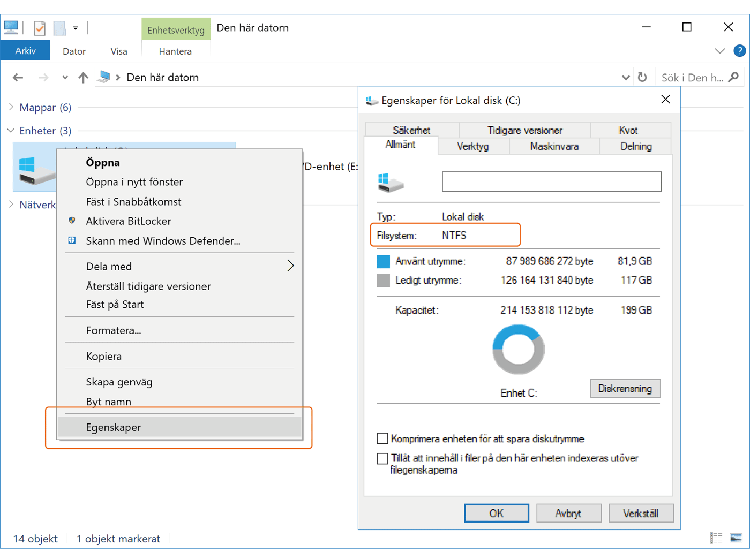This screenshot has height=560, width=750.
Task: Click the refresh icon beside address bar
Action: 642,78
